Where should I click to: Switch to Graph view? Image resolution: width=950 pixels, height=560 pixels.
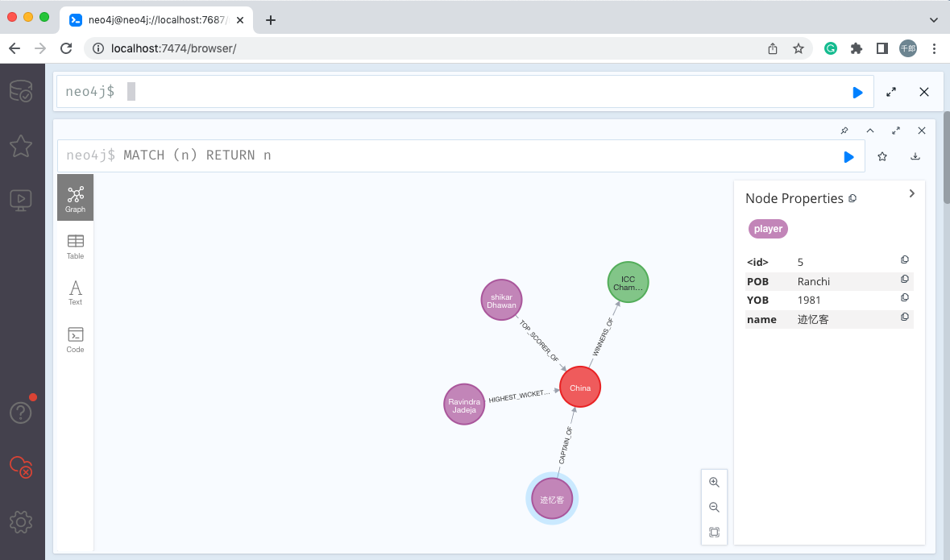(75, 197)
